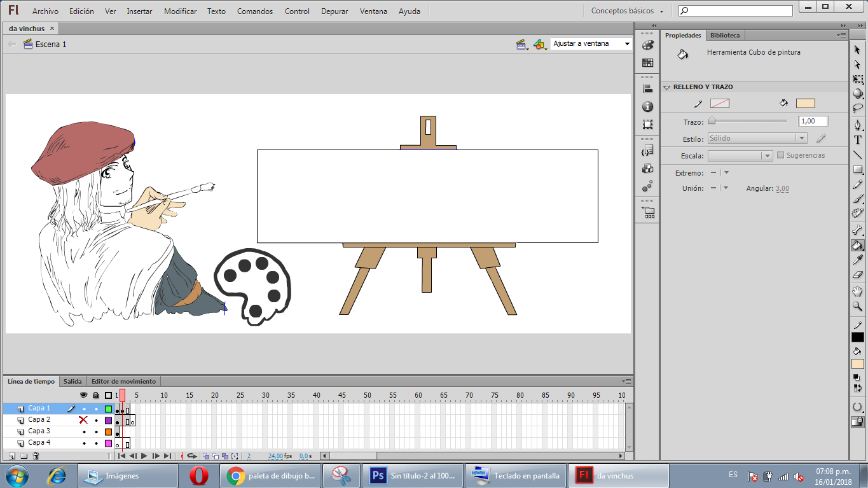The image size is (868, 488).
Task: Select the Line tool
Action: (858, 155)
